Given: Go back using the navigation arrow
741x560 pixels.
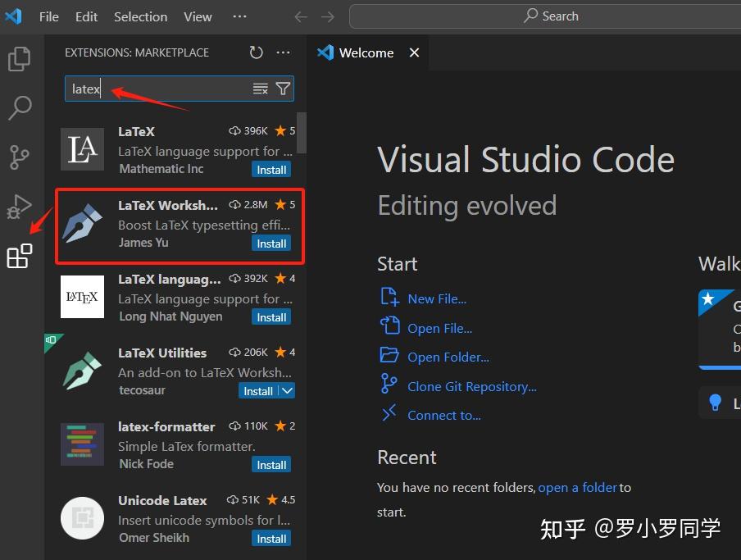Looking at the screenshot, I should (301, 16).
